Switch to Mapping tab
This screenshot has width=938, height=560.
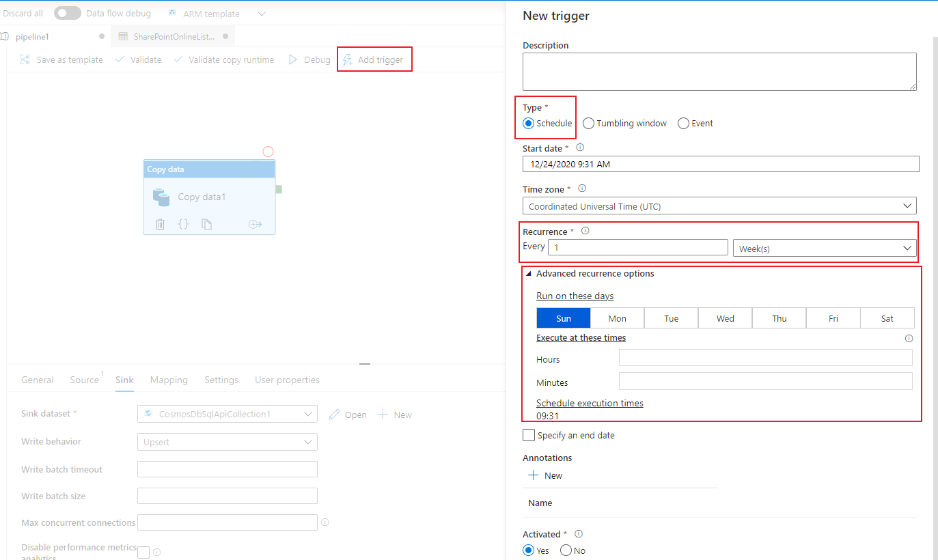pos(169,380)
